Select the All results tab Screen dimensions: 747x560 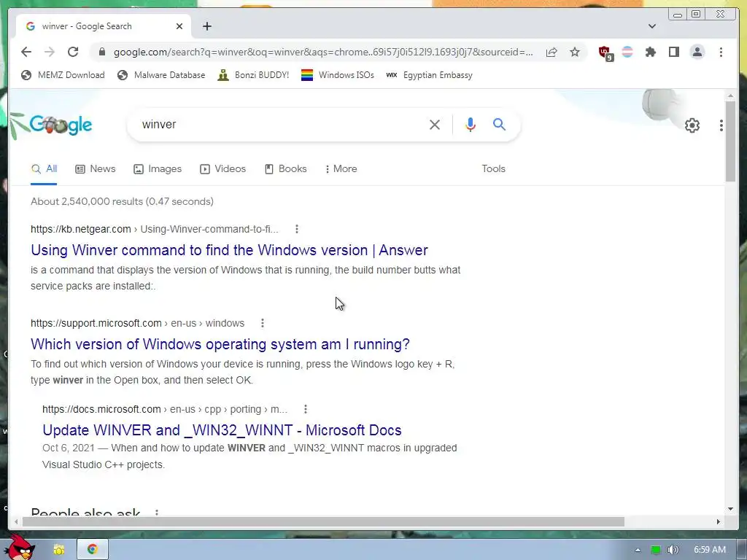point(44,169)
